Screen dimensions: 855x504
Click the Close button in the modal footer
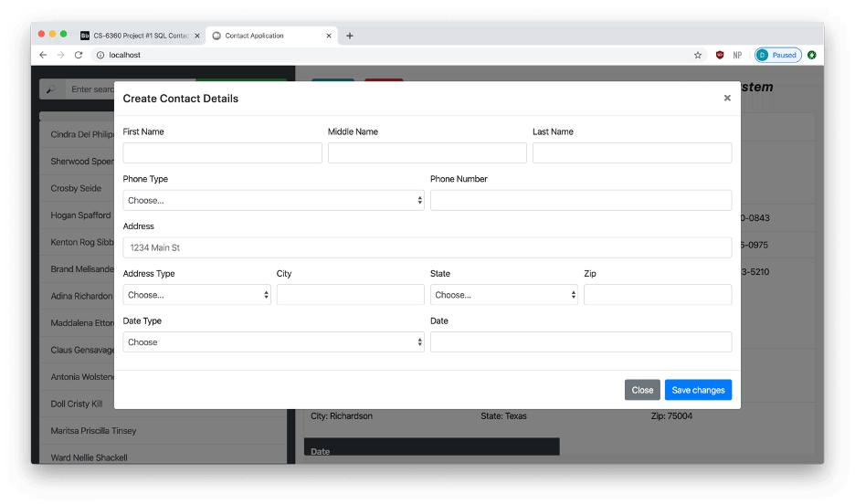[x=642, y=390]
